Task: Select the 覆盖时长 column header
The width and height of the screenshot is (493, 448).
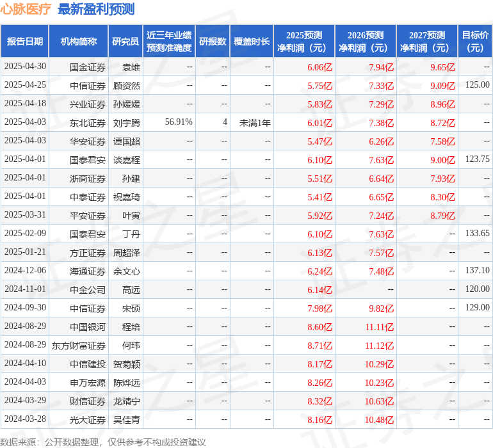Action: coord(252,41)
